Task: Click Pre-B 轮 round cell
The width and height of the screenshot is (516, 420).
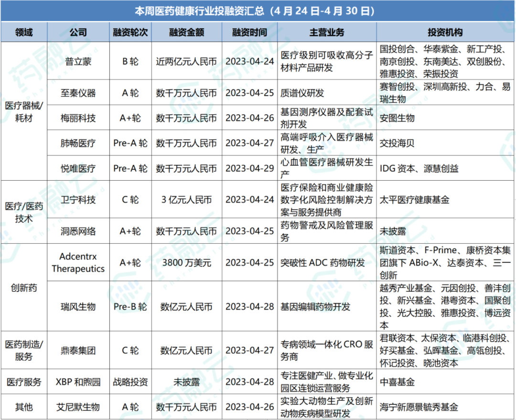Action: (x=130, y=306)
